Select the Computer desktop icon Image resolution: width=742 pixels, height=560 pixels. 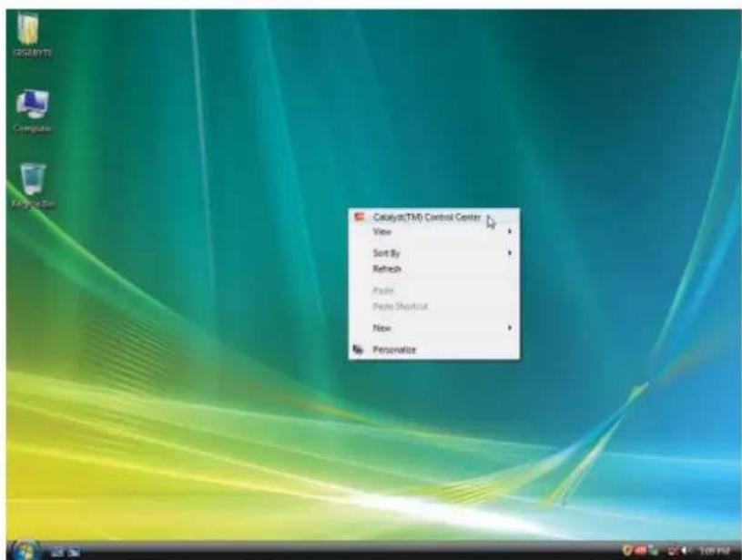32,111
